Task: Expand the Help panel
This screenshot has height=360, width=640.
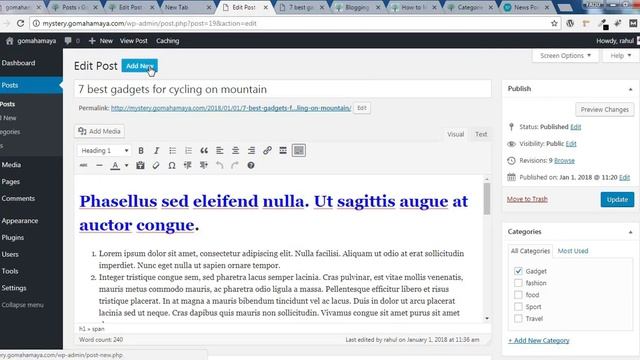Action: point(620,56)
